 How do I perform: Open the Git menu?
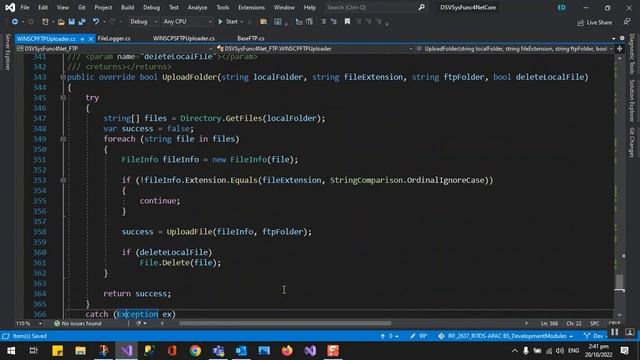(x=82, y=7)
